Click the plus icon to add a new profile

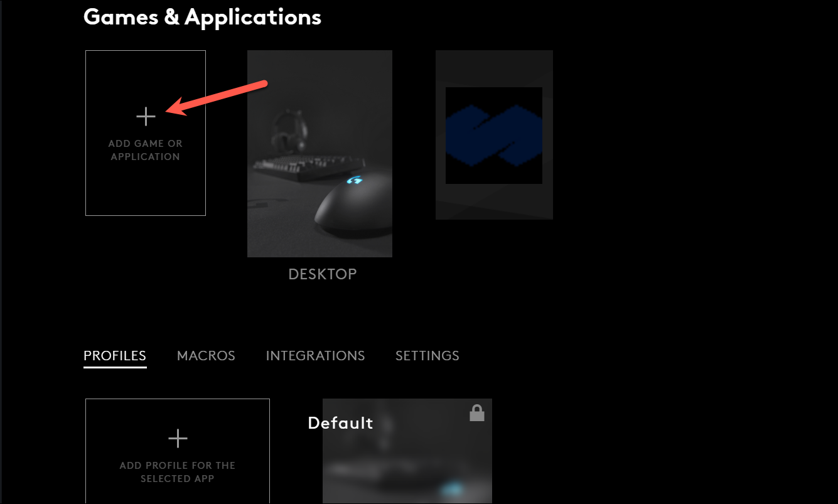click(178, 438)
